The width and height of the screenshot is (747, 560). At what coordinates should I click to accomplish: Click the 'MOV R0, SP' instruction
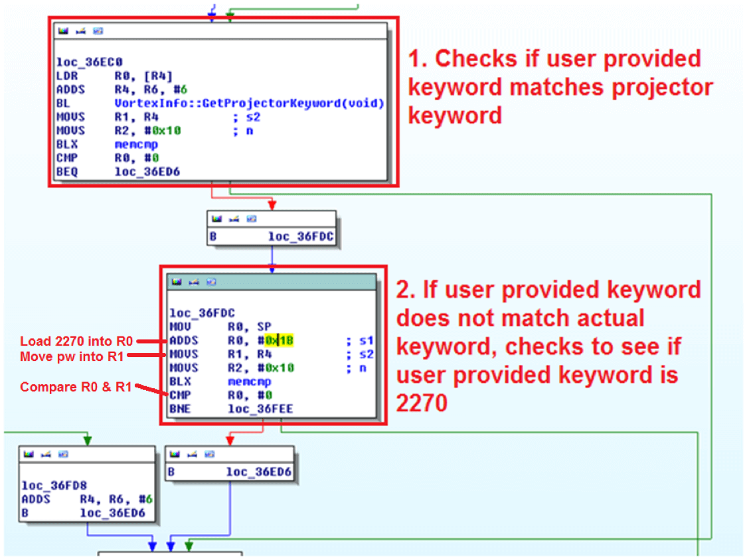click(220, 327)
